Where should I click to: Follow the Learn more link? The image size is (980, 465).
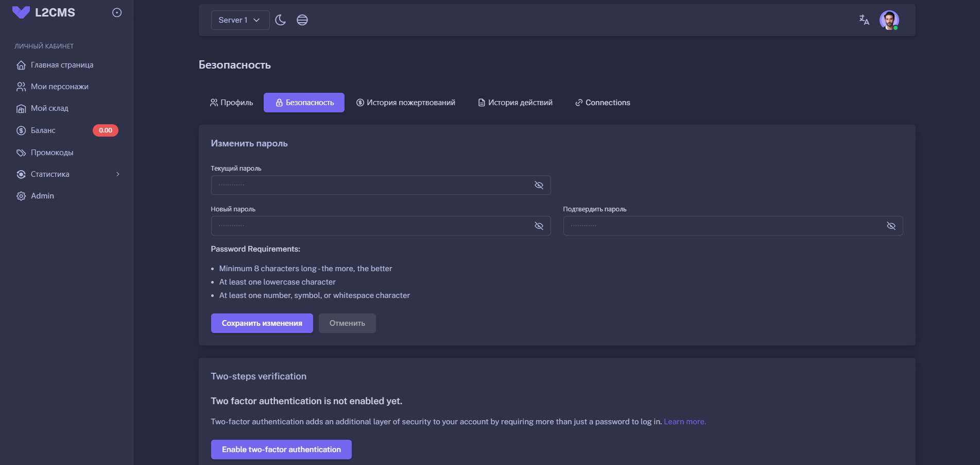pos(685,422)
